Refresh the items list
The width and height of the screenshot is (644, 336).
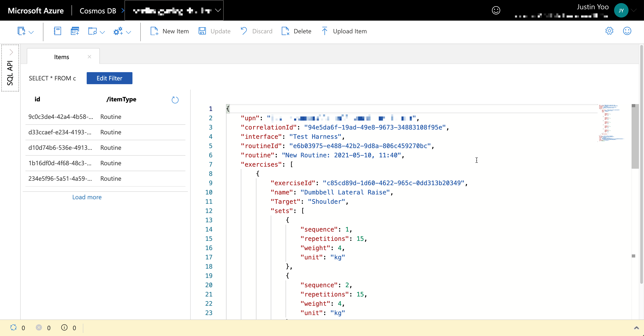(x=175, y=100)
